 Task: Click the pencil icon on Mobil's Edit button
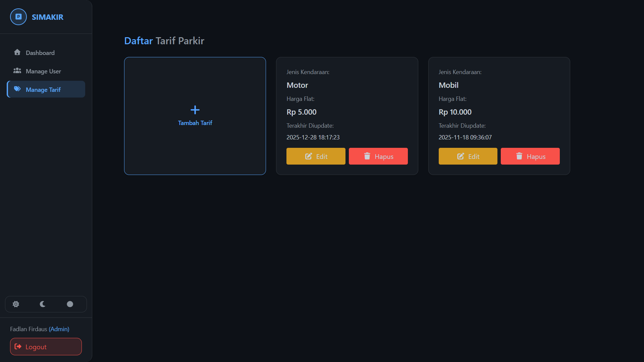461,156
